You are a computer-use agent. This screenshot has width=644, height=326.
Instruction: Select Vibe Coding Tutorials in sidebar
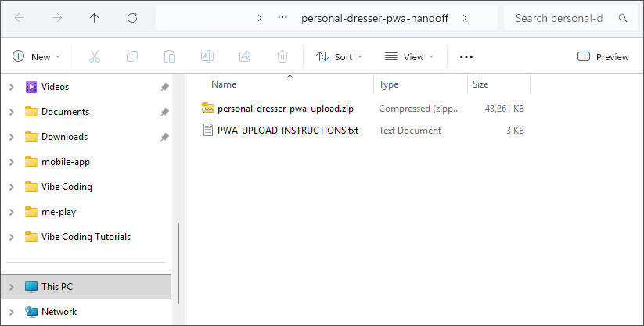click(86, 237)
